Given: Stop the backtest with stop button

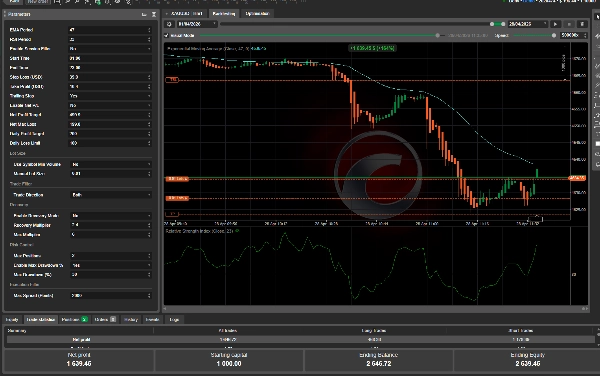Looking at the screenshot, I should point(569,24).
